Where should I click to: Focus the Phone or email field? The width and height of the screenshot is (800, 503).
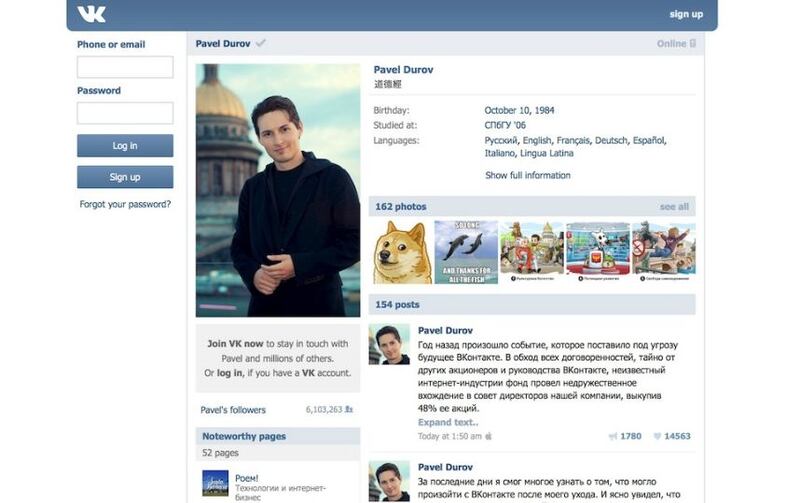[x=125, y=67]
